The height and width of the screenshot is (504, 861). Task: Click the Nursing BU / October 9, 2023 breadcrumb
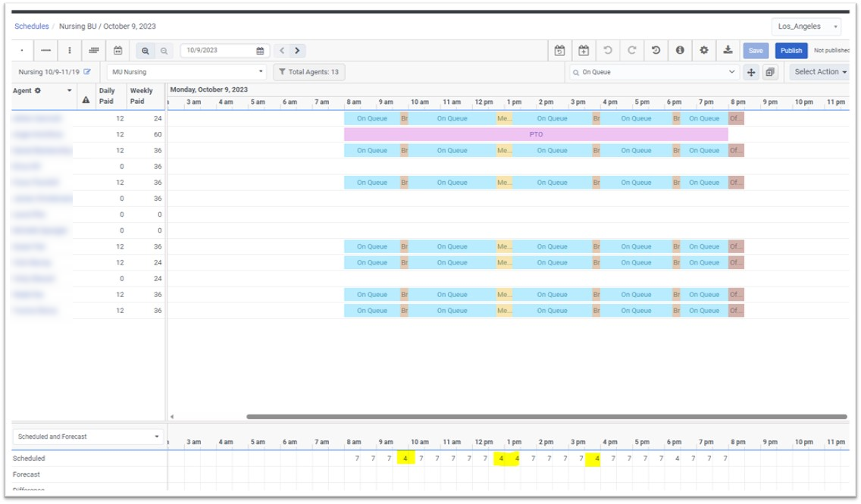click(107, 27)
